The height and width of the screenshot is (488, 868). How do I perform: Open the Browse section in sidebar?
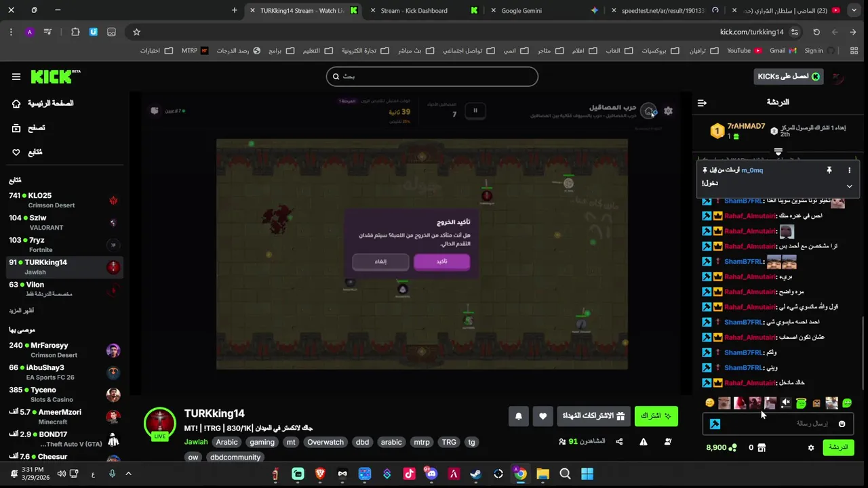tap(29, 127)
